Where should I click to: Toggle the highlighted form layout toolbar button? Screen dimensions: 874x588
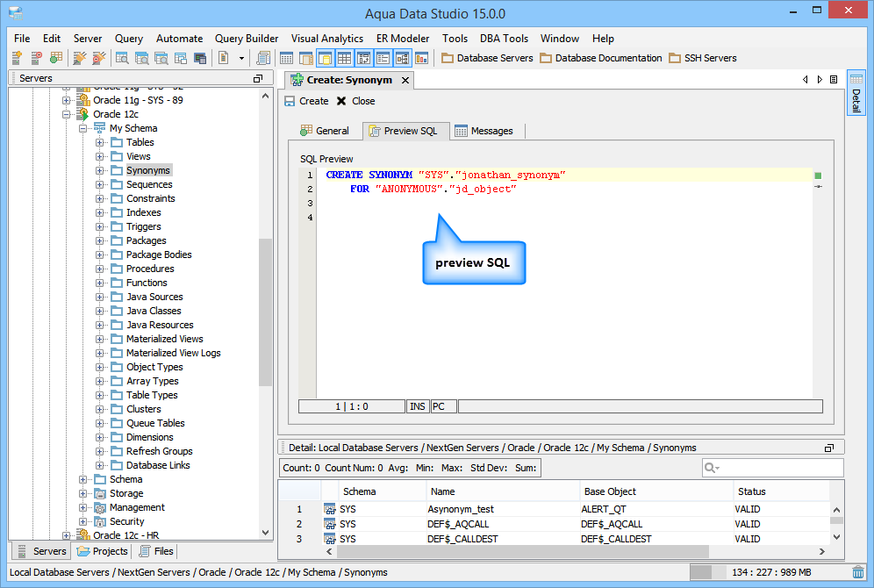(x=364, y=57)
